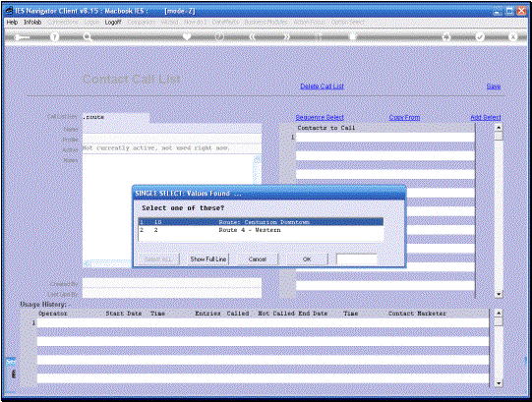Go to next with the double-right arrows

pos(287,36)
